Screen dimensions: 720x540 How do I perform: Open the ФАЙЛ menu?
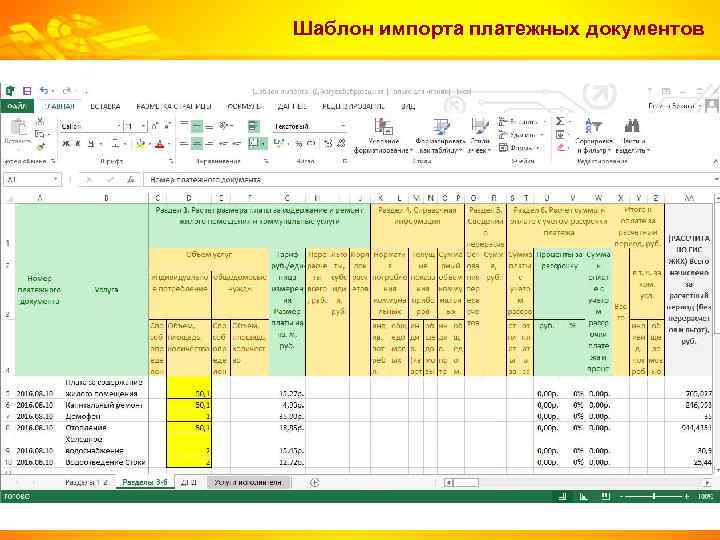(17, 107)
